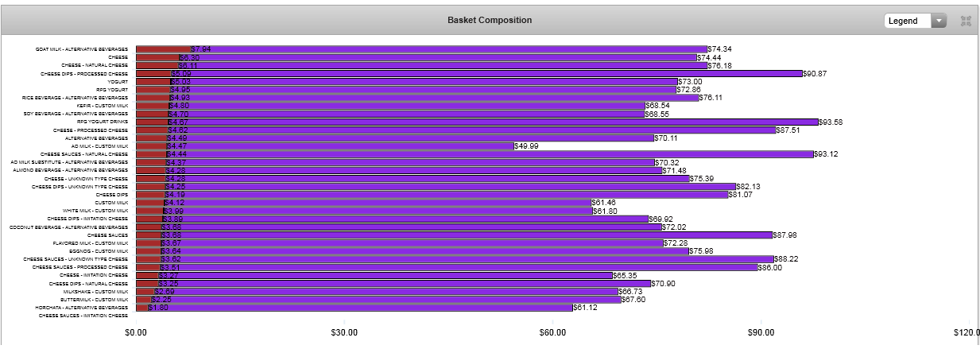This screenshot has height=353, width=980.
Task: Click the Basket Composition panel title
Action: click(x=490, y=20)
